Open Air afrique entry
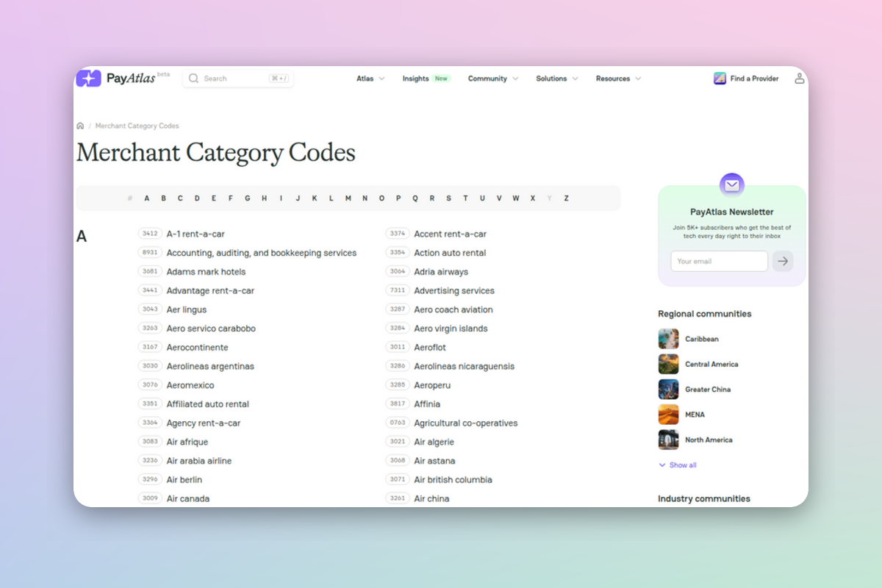Viewport: 882px width, 588px height. (x=187, y=442)
